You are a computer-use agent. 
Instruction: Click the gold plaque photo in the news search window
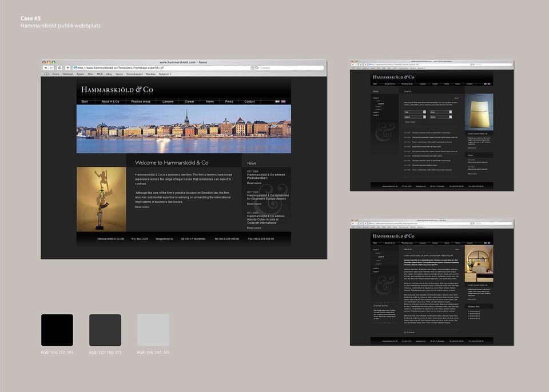pos(479,112)
